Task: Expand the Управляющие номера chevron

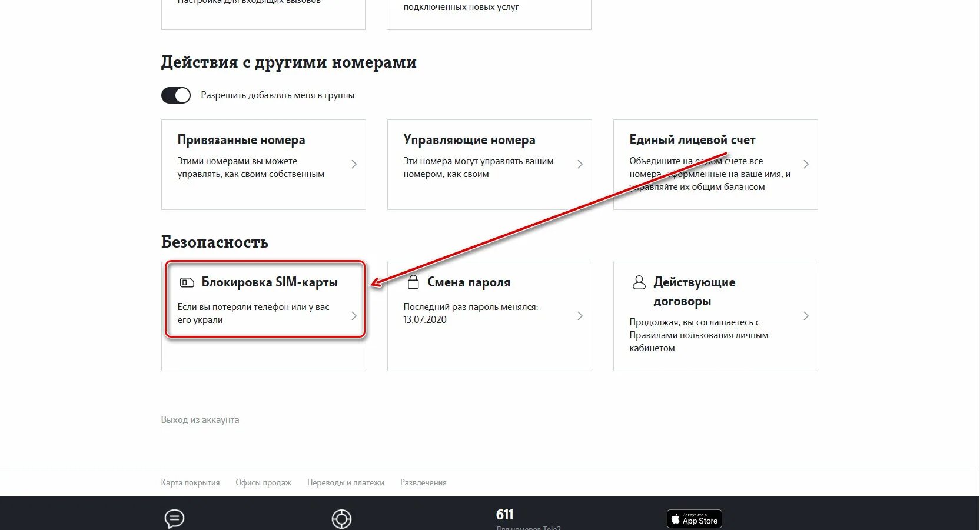Action: click(x=580, y=164)
